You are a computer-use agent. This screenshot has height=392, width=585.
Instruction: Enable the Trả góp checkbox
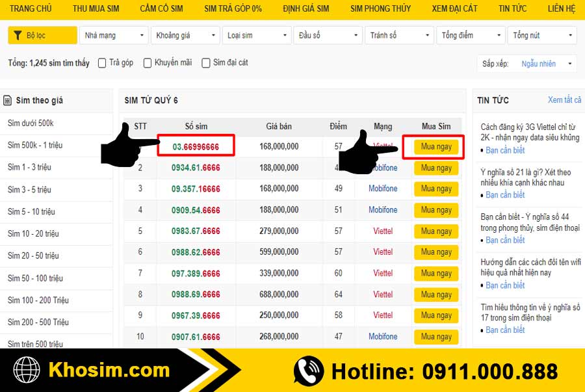(x=102, y=62)
